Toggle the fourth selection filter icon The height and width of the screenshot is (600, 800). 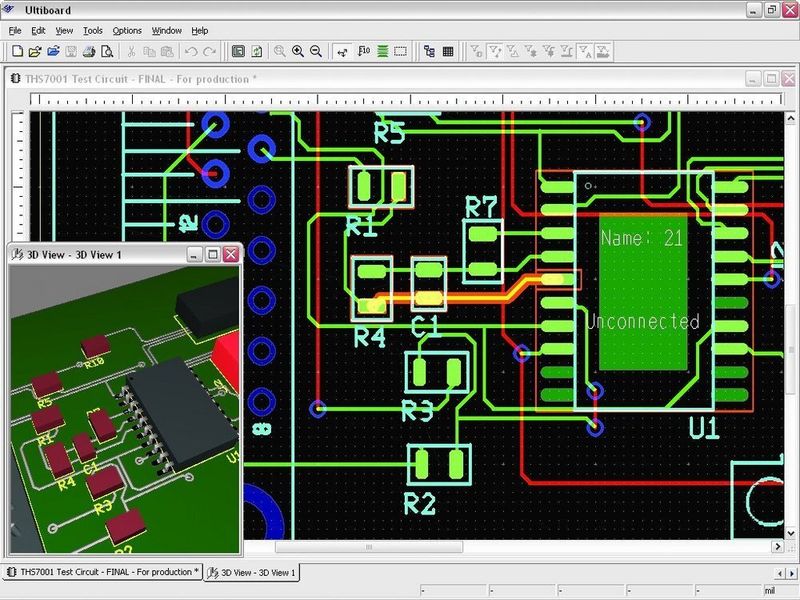[x=531, y=51]
